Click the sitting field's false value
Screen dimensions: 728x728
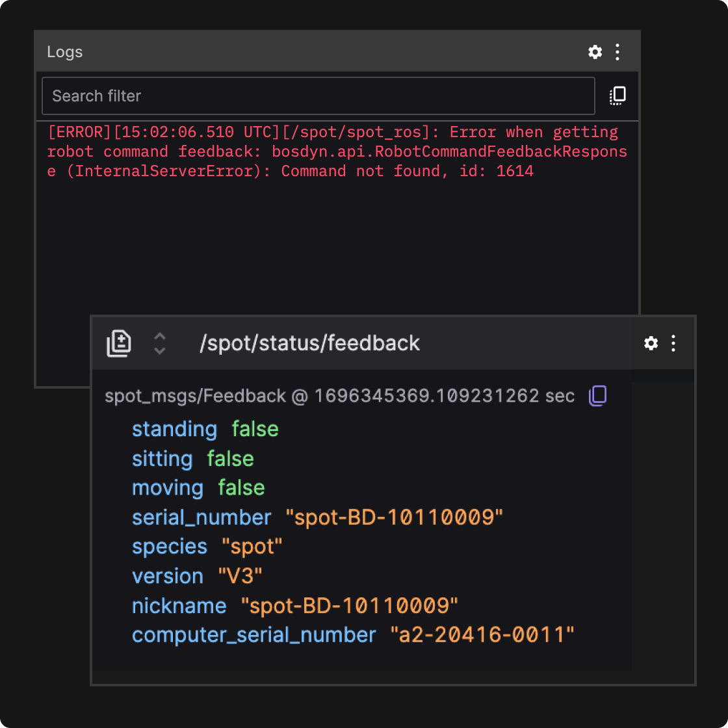tap(230, 459)
